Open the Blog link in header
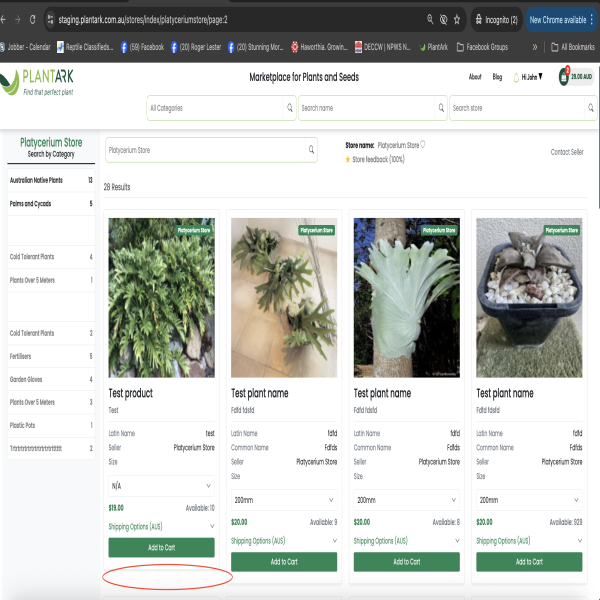Image resolution: width=600 pixels, height=600 pixels. pos(497,77)
